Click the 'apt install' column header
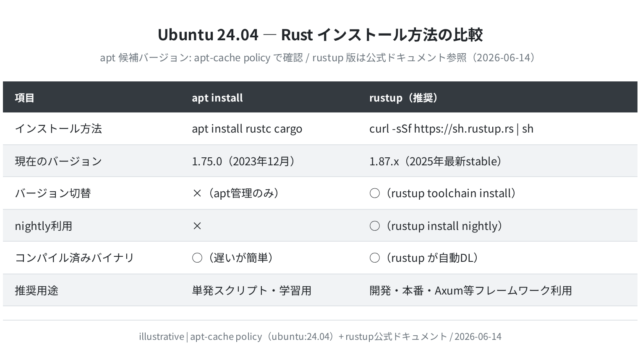Screen dimensions: 640x360 (217, 98)
